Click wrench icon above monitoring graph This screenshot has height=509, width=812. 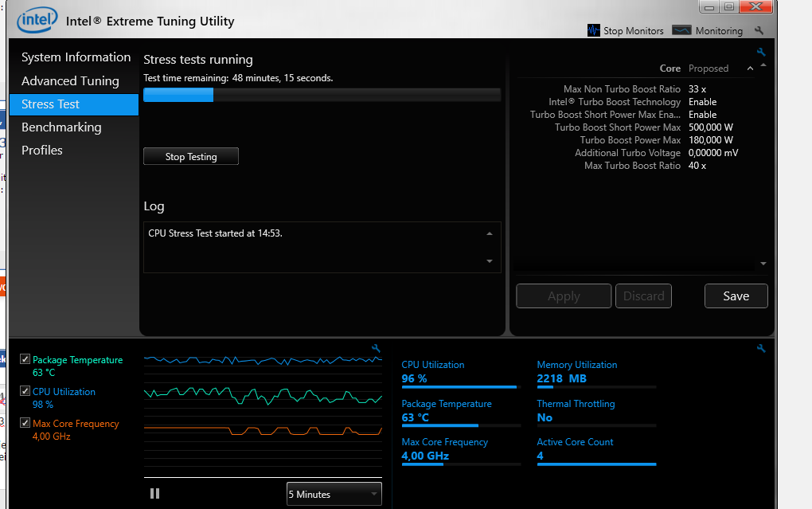[376, 348]
